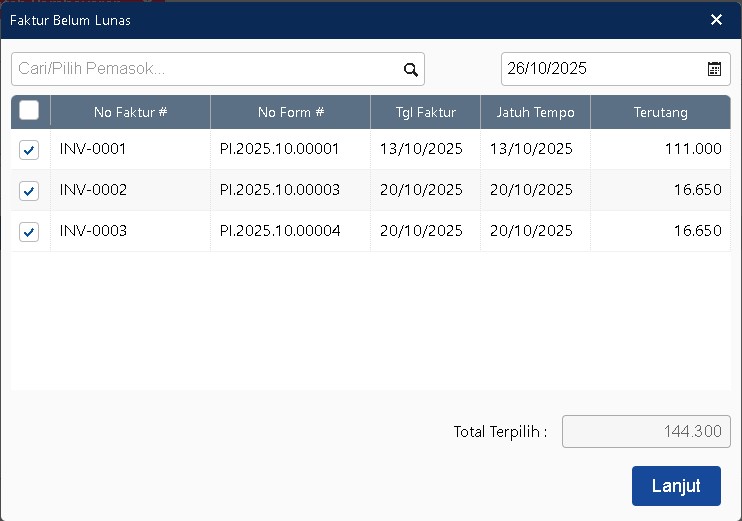
Task: Click the Jatuh Tempo column header
Action: pos(535,112)
